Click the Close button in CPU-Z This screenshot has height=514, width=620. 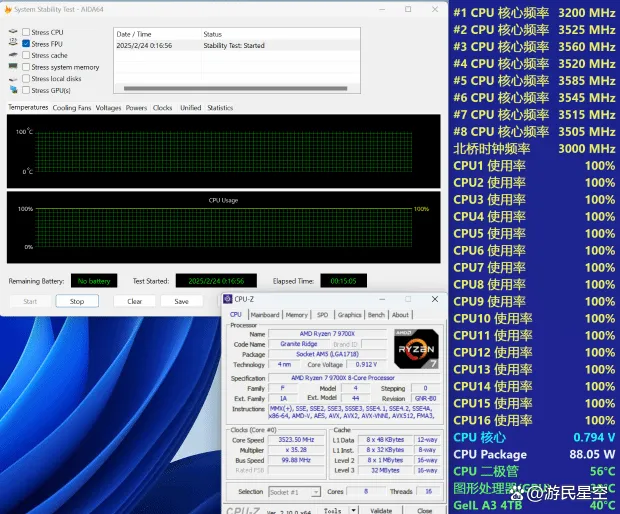click(x=425, y=510)
